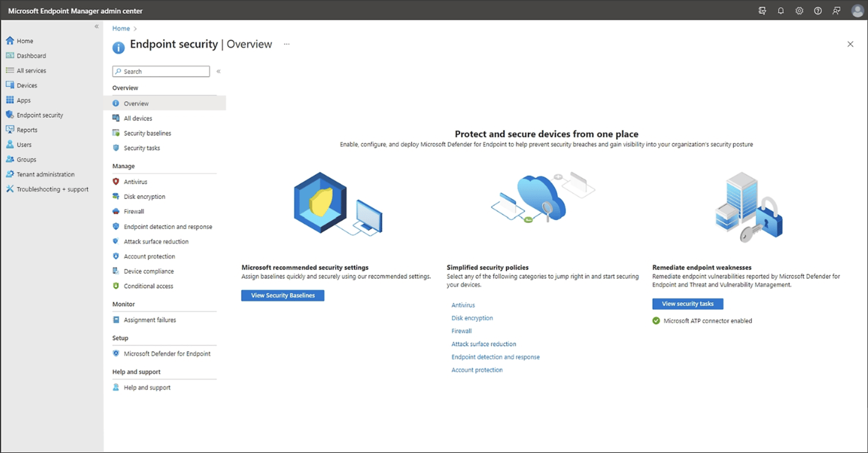Select Security baselines in the menu
The height and width of the screenshot is (453, 868).
pos(148,133)
